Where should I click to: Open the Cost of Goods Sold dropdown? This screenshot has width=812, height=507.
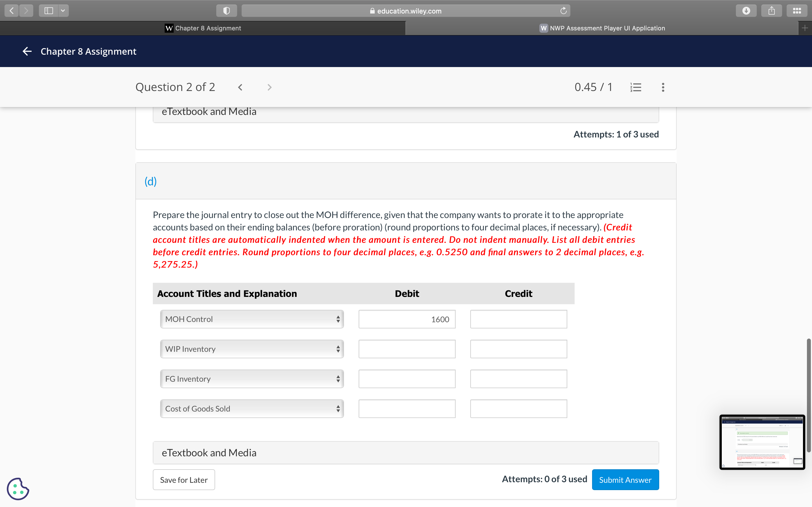(x=252, y=409)
